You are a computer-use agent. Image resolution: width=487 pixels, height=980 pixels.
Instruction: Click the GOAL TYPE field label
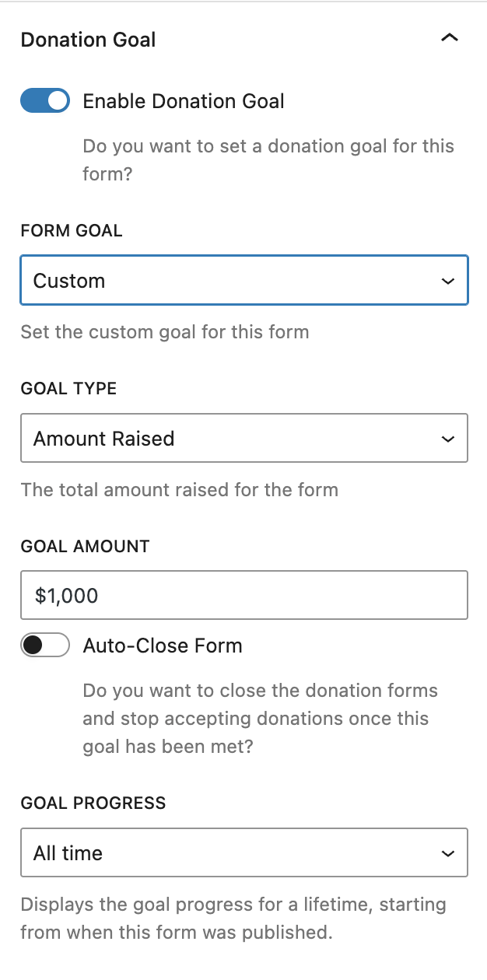68,389
